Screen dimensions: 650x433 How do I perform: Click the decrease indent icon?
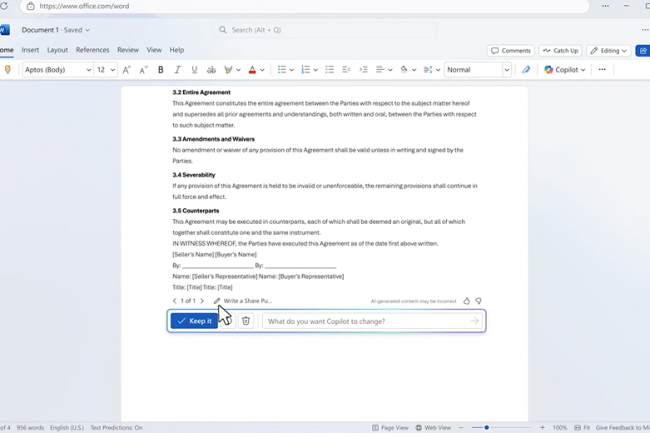coord(346,70)
